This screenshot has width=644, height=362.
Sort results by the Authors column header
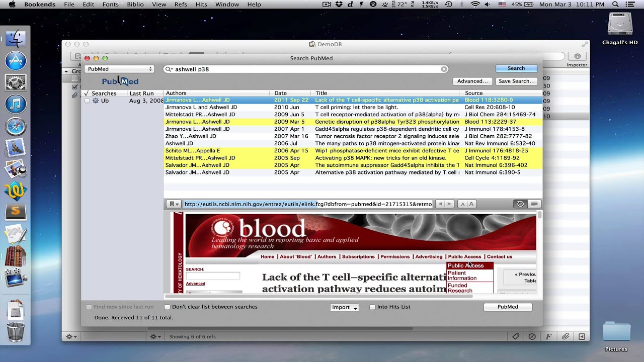pos(216,93)
